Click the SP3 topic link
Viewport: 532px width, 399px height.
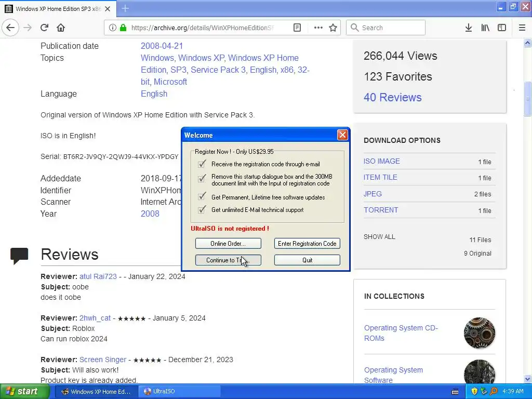point(179,70)
